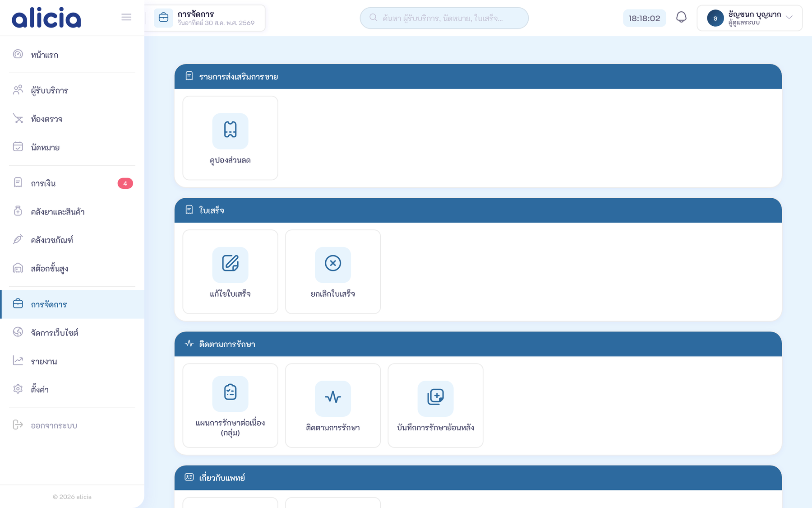Click the © 2026 alicia footer text
This screenshot has width=812, height=508.
[x=72, y=497]
